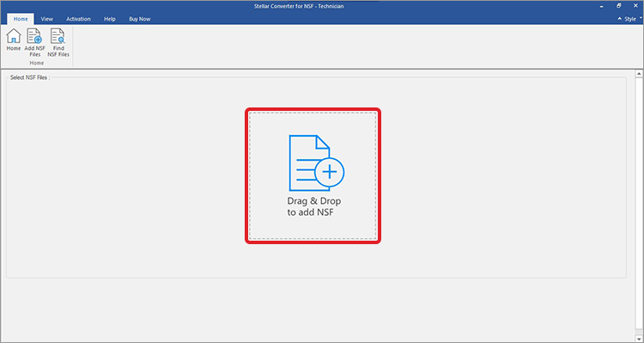Click the Add NSF Files icon
This screenshot has height=343, width=644.
tap(35, 42)
